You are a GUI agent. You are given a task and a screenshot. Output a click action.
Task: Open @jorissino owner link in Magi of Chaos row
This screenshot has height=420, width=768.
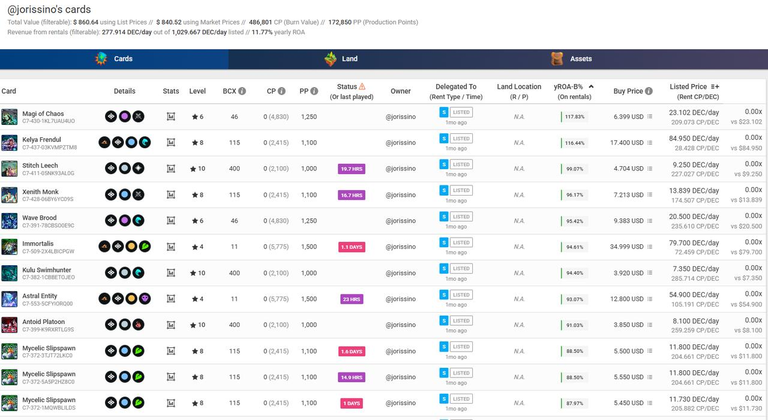[401, 117]
